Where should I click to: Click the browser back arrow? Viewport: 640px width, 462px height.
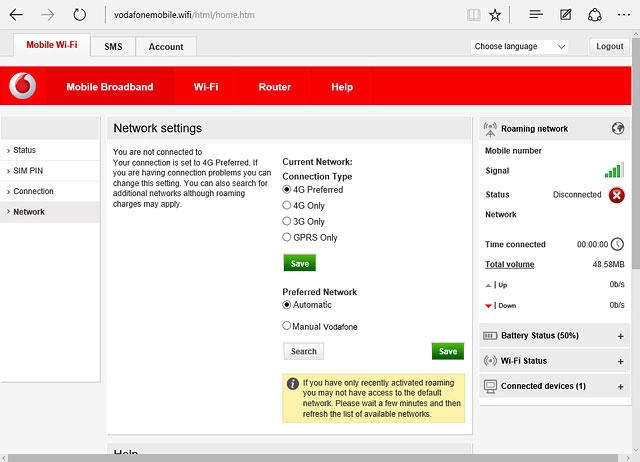(x=16, y=15)
